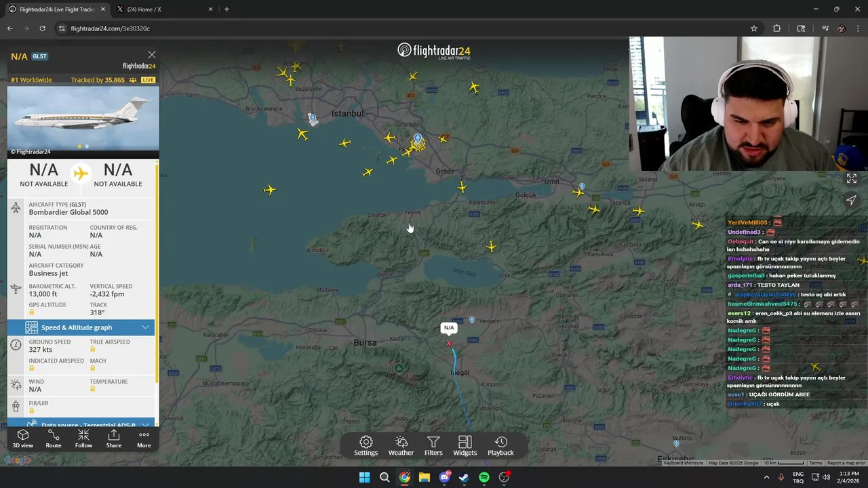Click the locked True Airspeed padlock
The width and height of the screenshot is (868, 488).
(x=93, y=349)
